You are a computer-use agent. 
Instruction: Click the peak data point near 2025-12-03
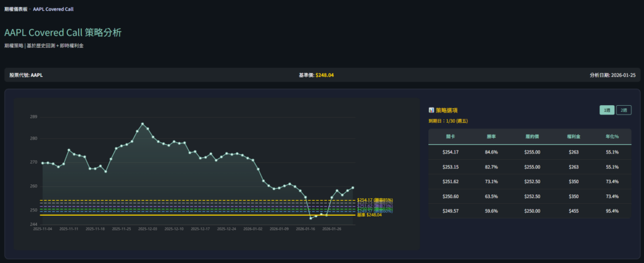[143, 124]
